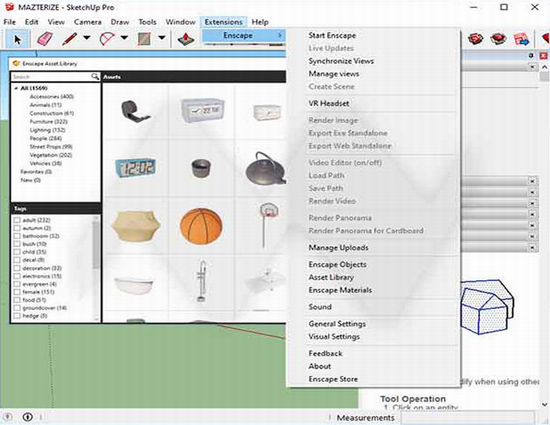Expand the dropdown arrow next to Arc tool
550x425 pixels.
tap(124, 38)
